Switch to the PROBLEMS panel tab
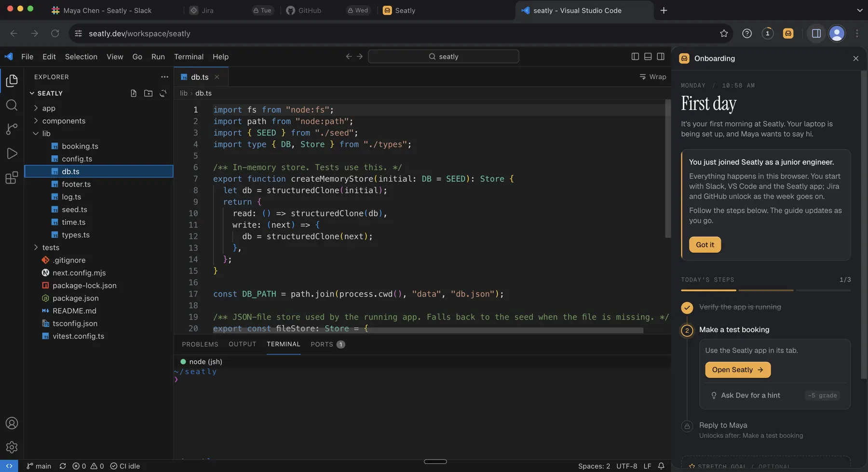Screen dimensions: 868x472 click(200, 344)
